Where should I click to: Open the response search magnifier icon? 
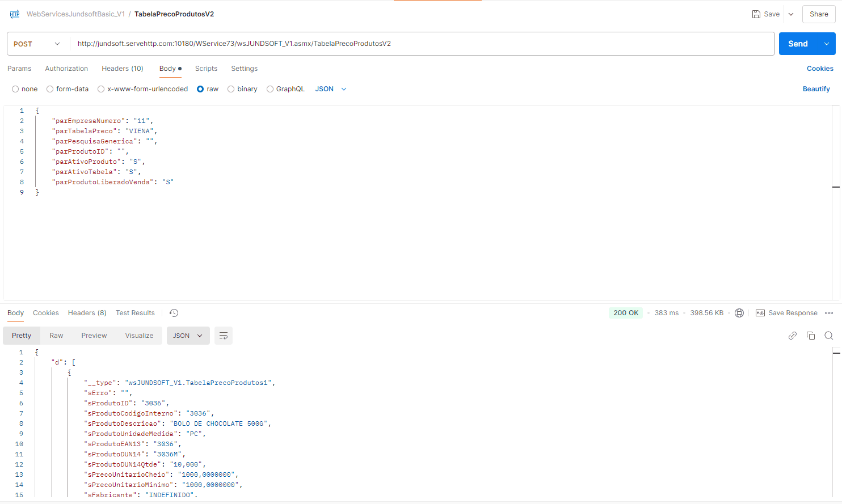point(829,336)
